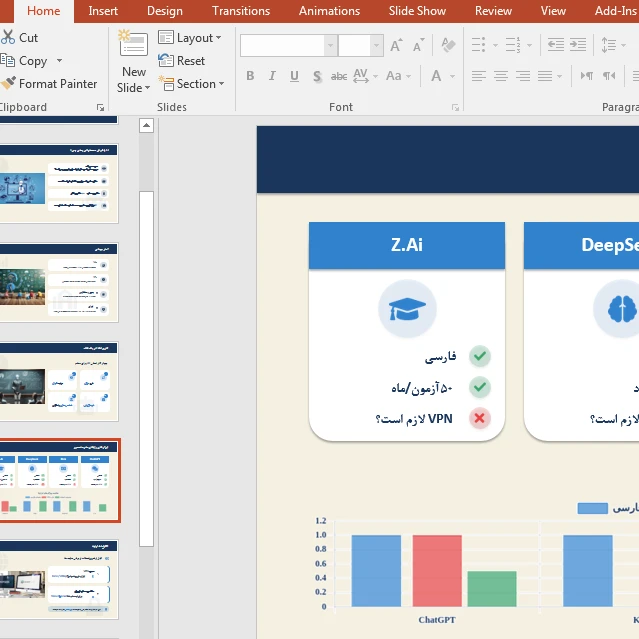
Task: Click the Format Painter brush icon
Action: (x=8, y=84)
